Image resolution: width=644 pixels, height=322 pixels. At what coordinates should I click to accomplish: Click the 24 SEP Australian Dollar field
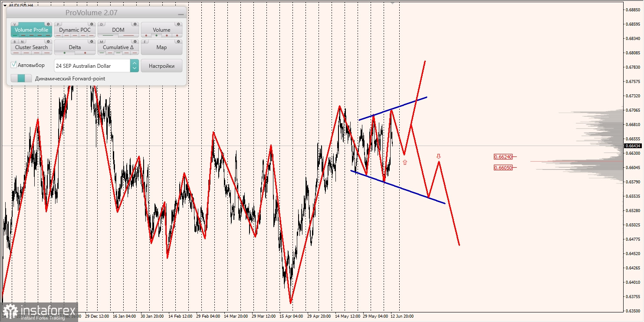(x=92, y=66)
